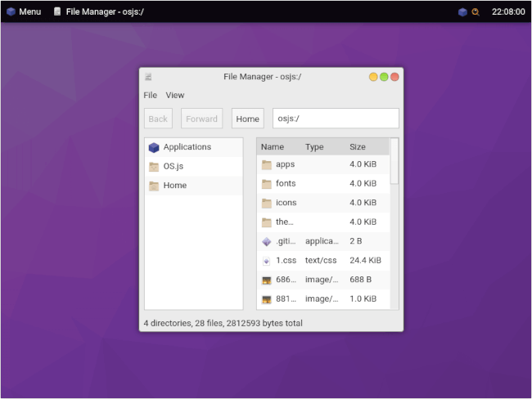The image size is (532, 399).
Task: Click the .giti... file diamond icon
Action: coord(266,241)
